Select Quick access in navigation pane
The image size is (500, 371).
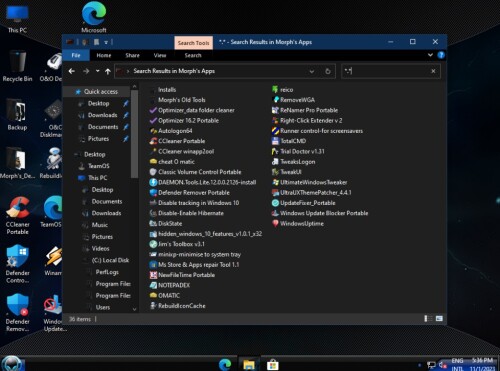click(97, 91)
